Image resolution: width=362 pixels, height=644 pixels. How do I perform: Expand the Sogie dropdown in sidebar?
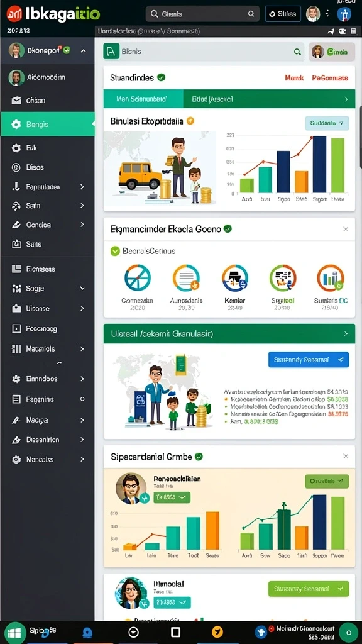pos(82,288)
